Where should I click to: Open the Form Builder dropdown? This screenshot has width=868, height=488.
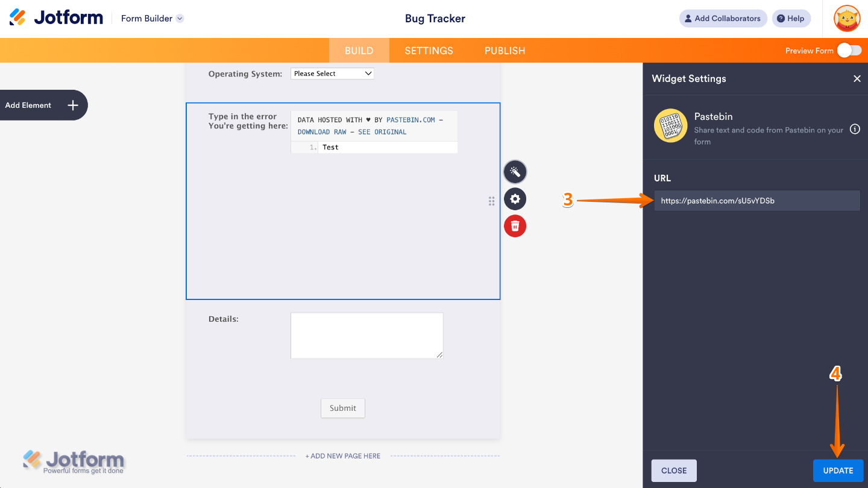coord(152,19)
